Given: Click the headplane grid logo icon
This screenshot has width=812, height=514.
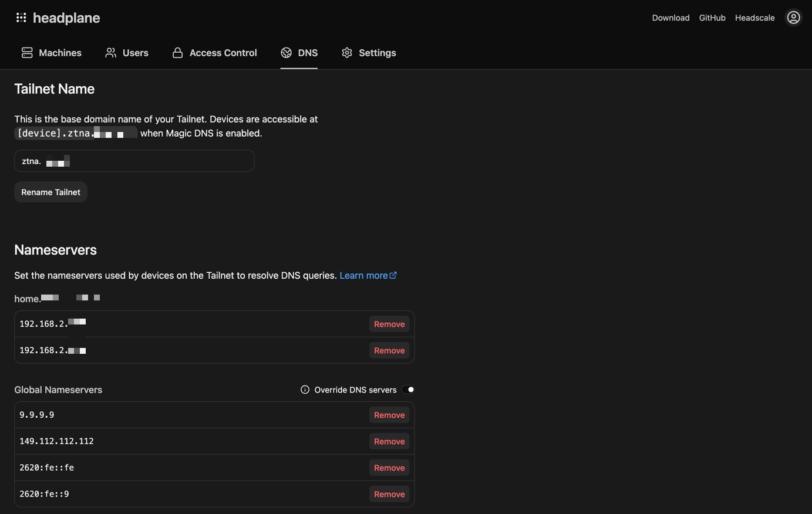Looking at the screenshot, I should tap(21, 18).
